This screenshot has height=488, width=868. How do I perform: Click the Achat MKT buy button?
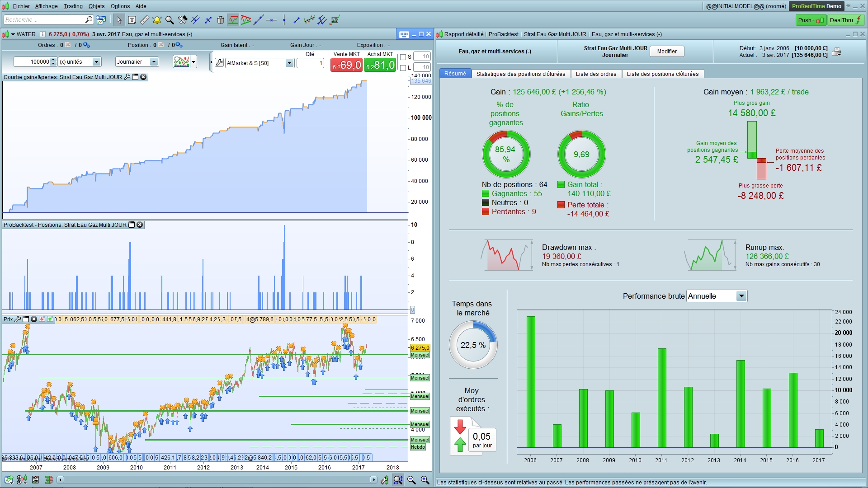(x=380, y=65)
